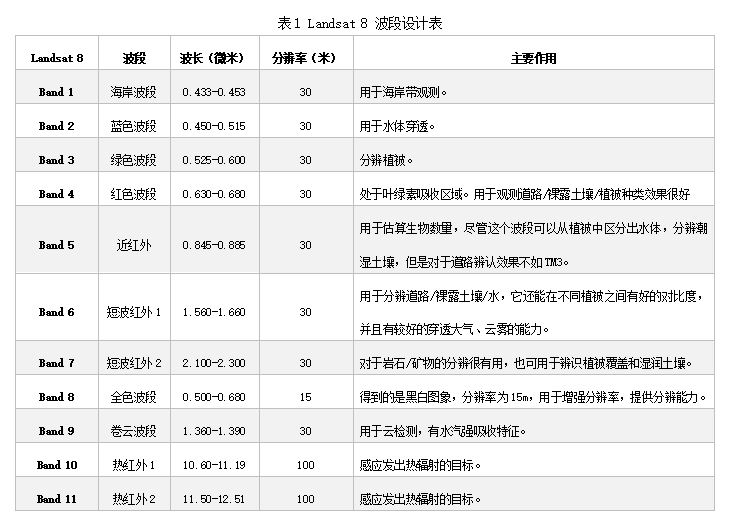Image resolution: width=739 pixels, height=514 pixels.
Task: Click the 'Band 5' row label
Action: 56,245
